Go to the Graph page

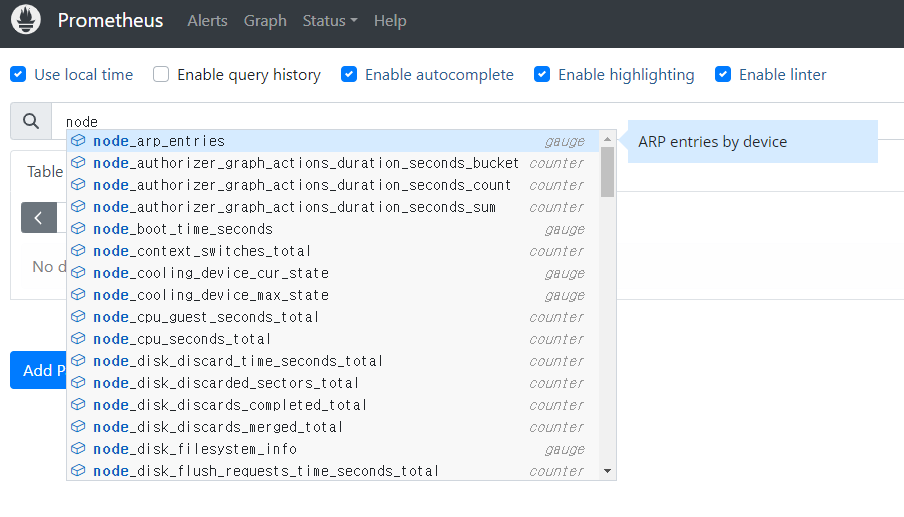coord(265,21)
